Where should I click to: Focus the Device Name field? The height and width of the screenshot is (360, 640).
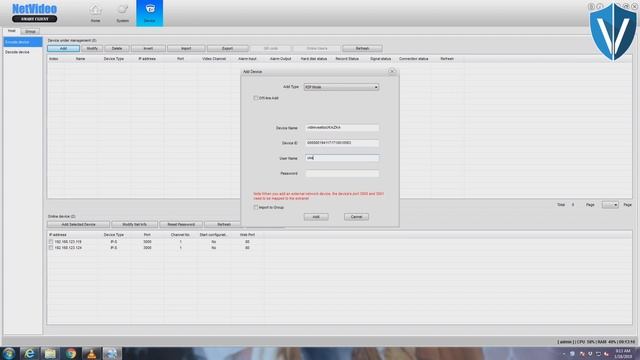(x=342, y=128)
